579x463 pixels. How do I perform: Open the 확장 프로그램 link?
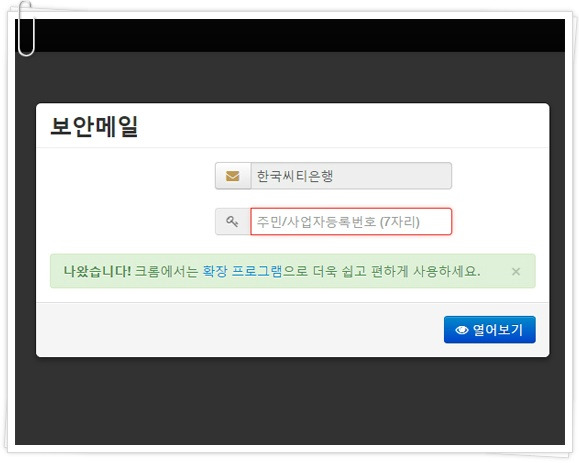click(242, 271)
